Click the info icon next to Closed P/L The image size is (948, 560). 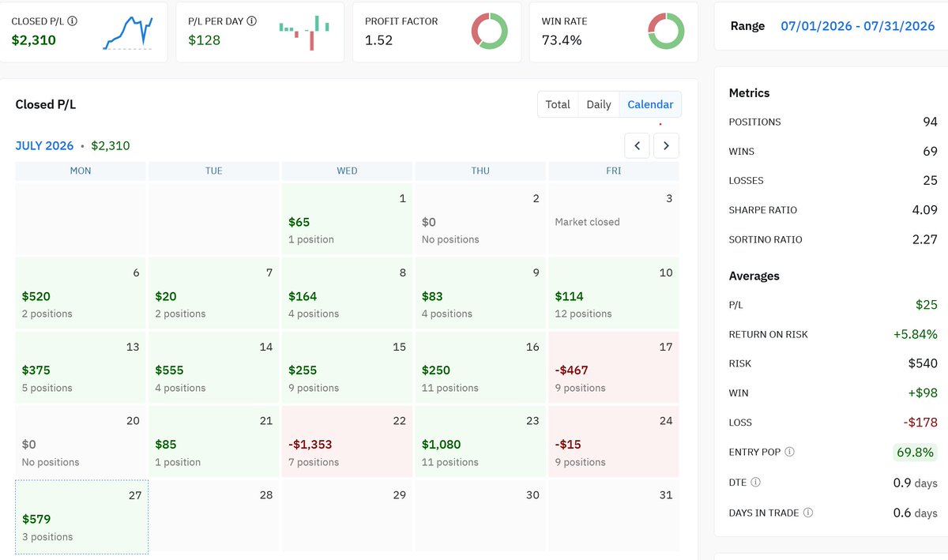73,21
